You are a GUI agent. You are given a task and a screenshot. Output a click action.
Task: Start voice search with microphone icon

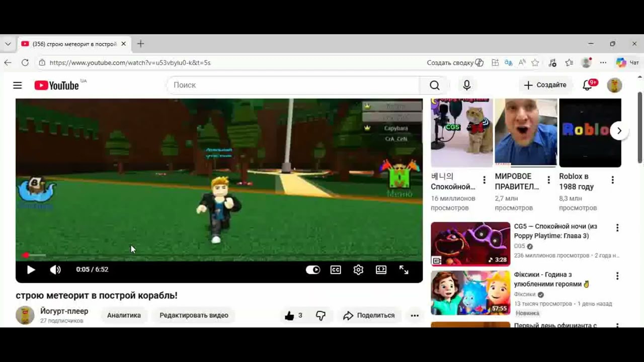click(x=467, y=85)
